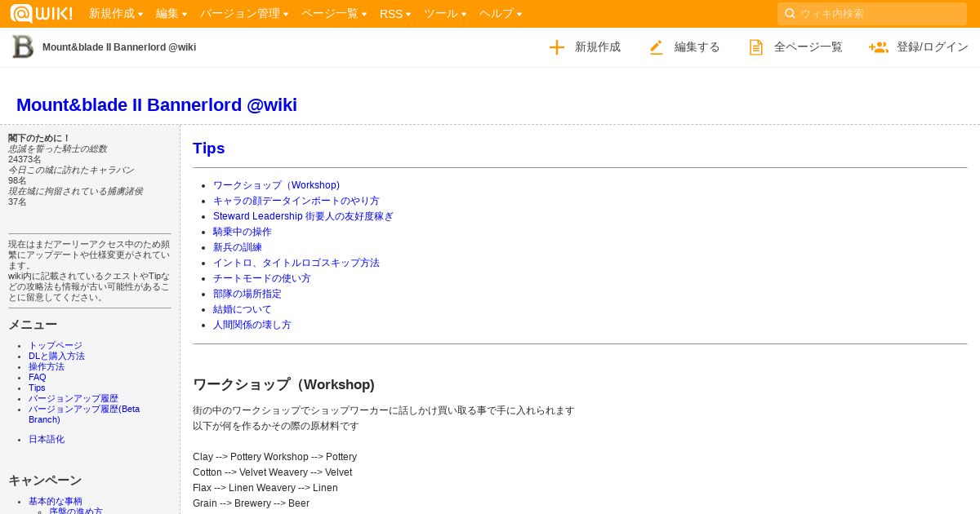The image size is (980, 514).
Task: Open Tips in sidebar menu
Action: click(37, 388)
